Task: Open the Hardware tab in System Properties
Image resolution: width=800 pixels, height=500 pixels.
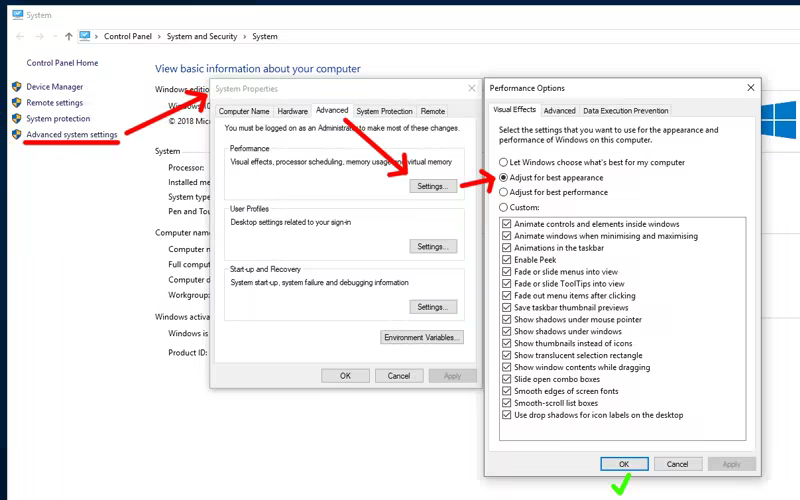Action: click(x=292, y=111)
